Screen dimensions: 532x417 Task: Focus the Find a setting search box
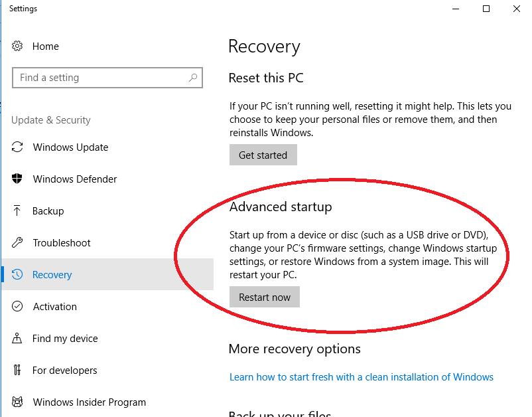click(100, 78)
